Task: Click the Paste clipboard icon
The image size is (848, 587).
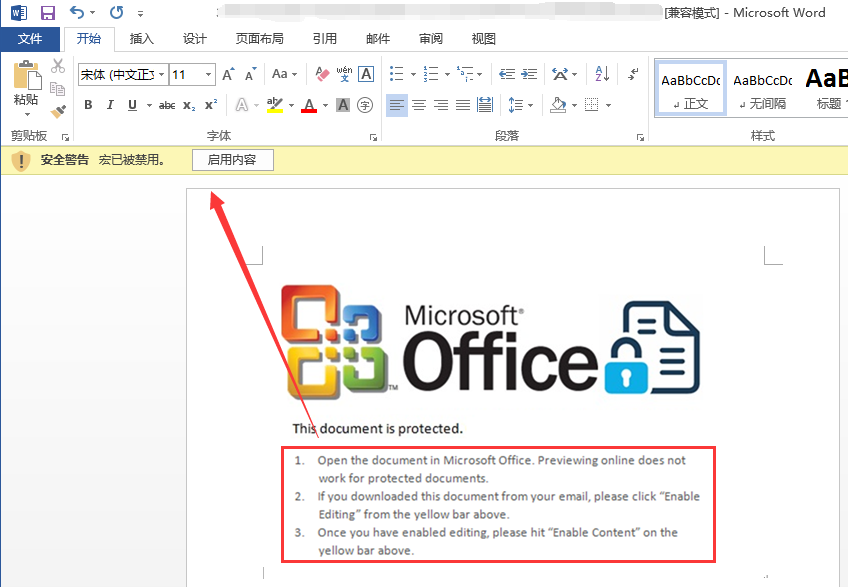Action: tap(26, 76)
